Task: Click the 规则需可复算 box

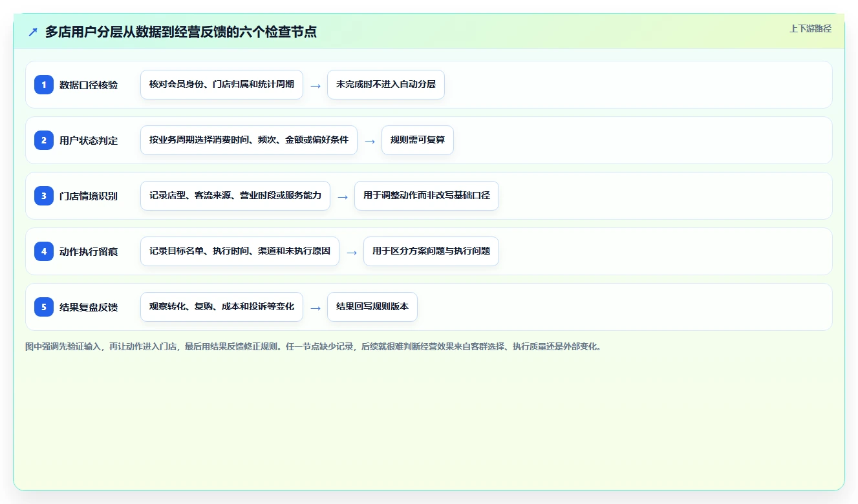Action: click(x=418, y=140)
